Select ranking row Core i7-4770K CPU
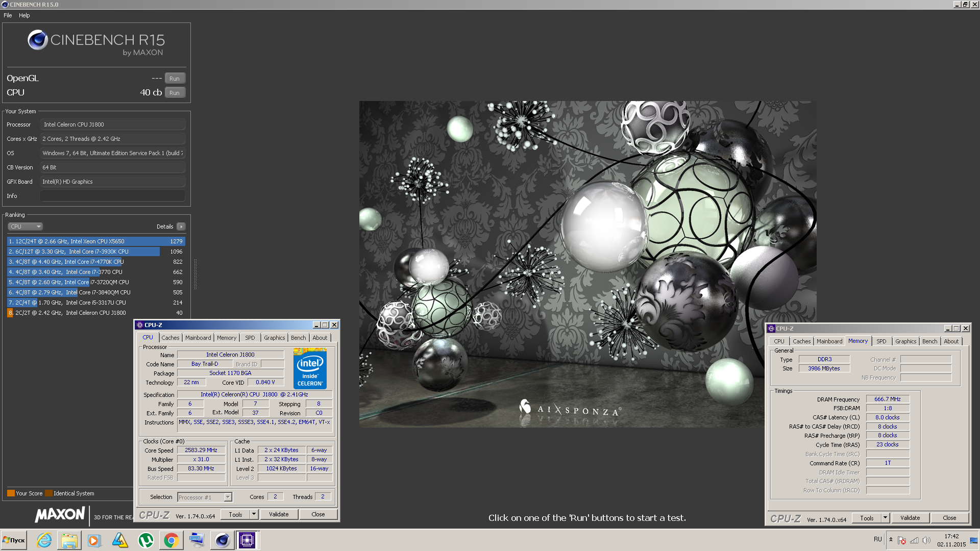980x551 pixels. pos(96,262)
